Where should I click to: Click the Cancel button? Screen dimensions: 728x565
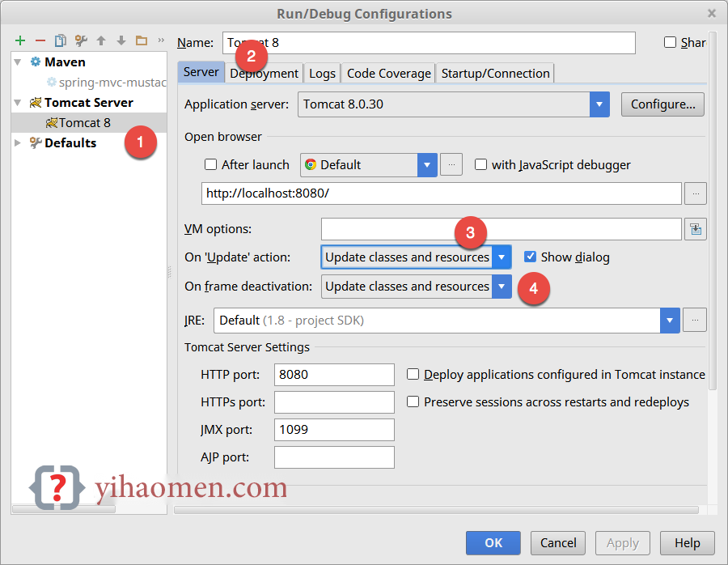(558, 542)
